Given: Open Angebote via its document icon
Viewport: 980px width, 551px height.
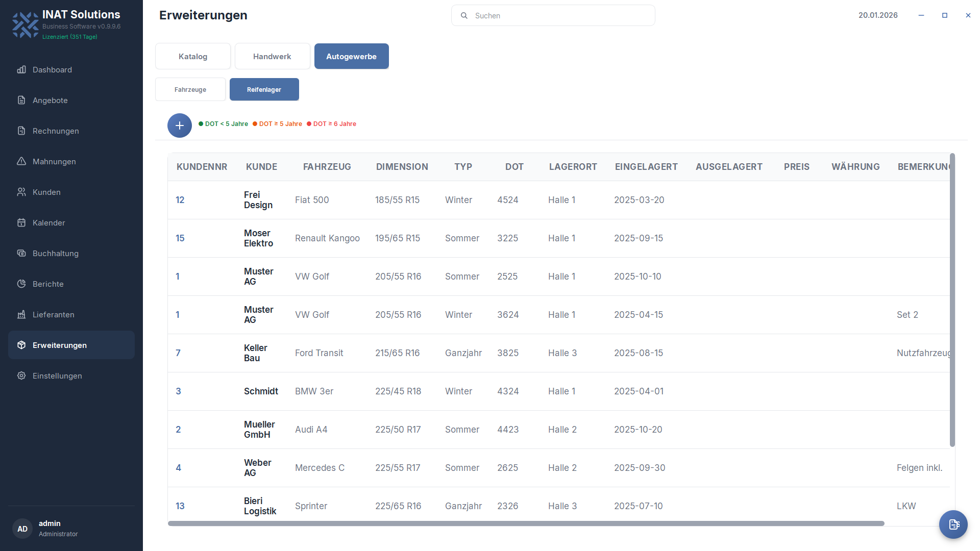Looking at the screenshot, I should (x=21, y=101).
